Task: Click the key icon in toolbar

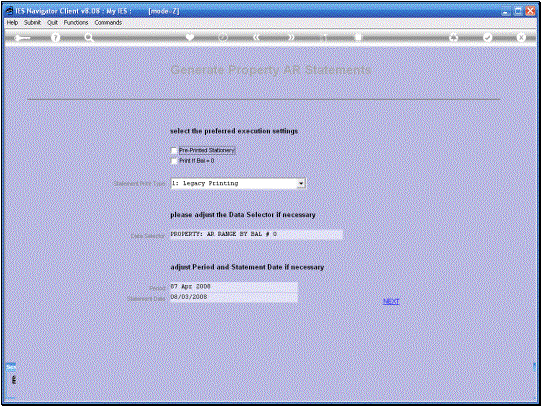Action: click(22, 38)
